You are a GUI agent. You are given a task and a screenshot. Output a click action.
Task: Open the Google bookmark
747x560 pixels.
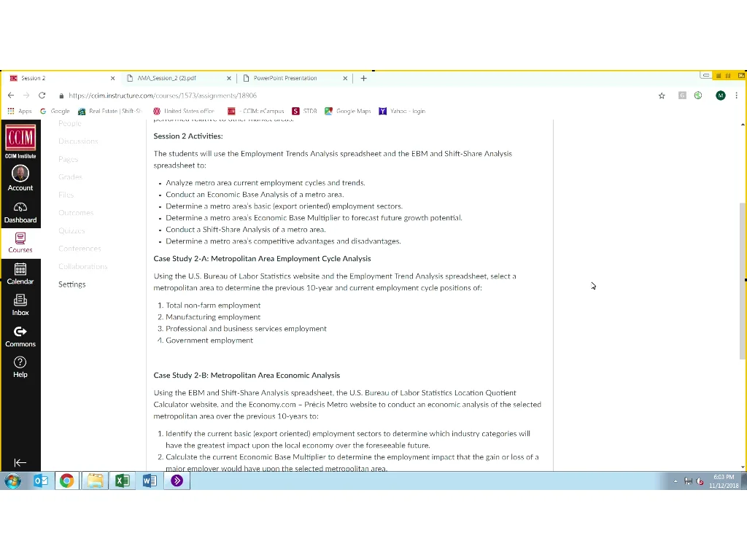pyautogui.click(x=55, y=111)
